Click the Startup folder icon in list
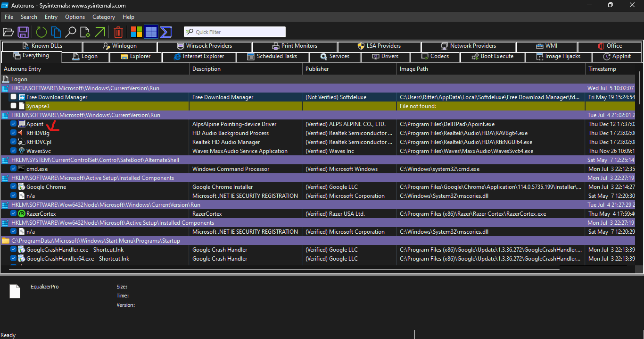The image size is (644, 339). (6, 241)
